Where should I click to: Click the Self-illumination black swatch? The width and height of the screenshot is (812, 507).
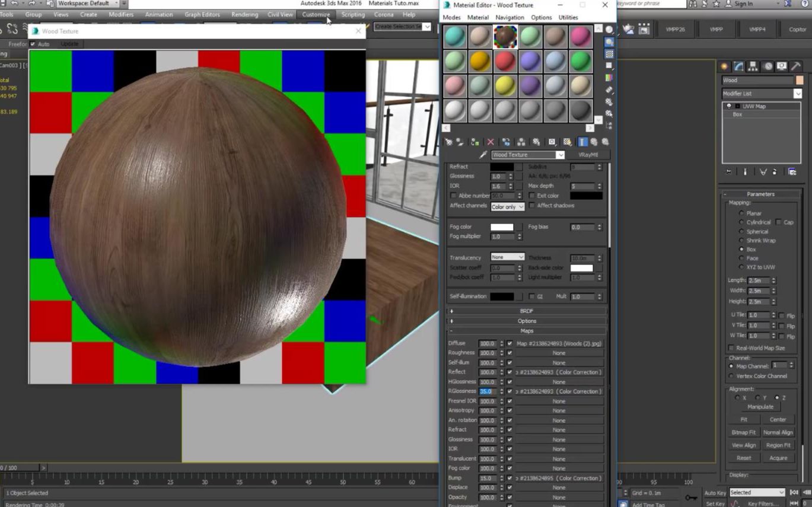tap(502, 296)
